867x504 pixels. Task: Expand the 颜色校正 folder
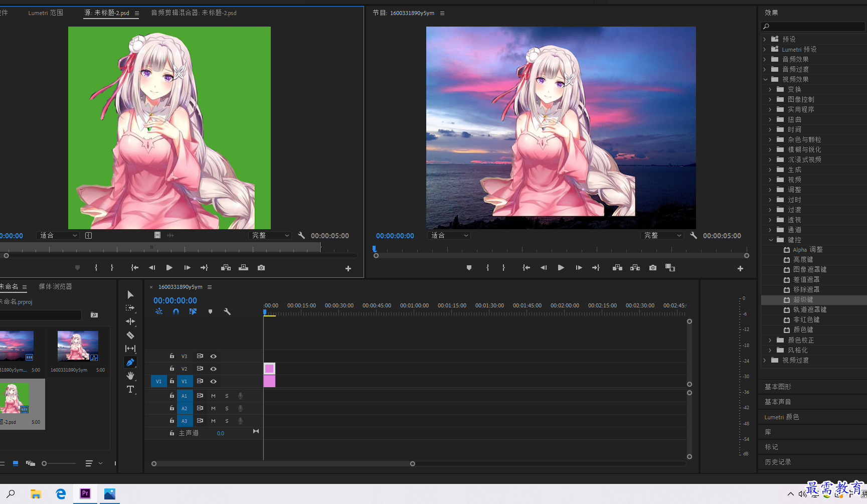[x=770, y=340]
